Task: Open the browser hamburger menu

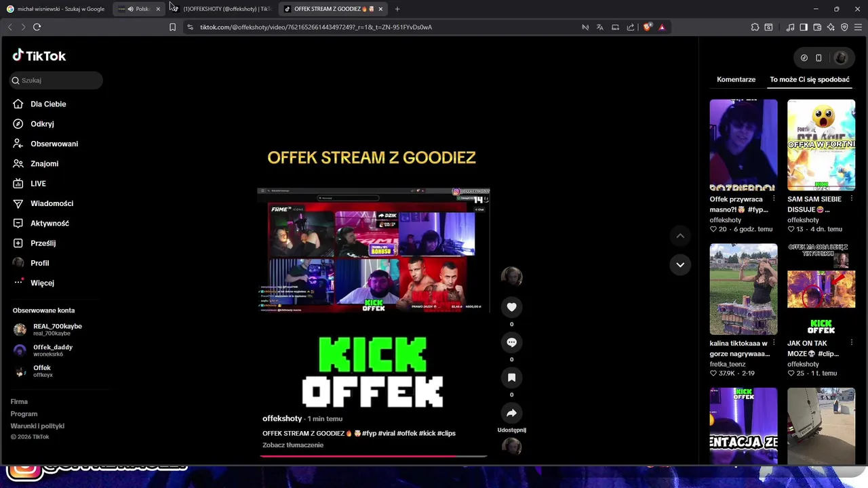Action: (x=859, y=27)
